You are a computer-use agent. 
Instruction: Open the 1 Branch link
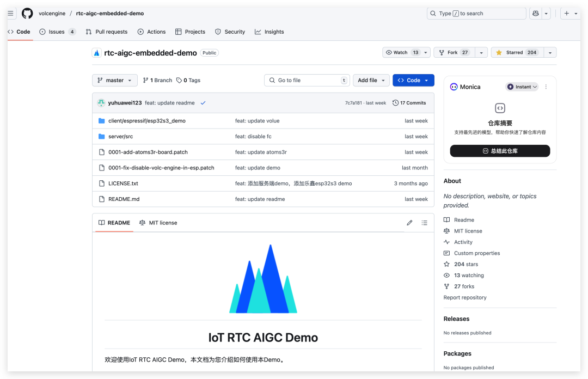[x=157, y=80]
